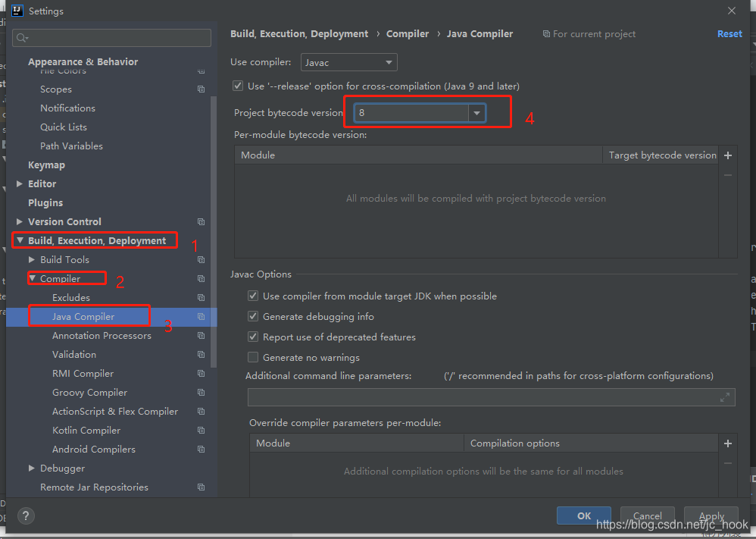Open Keymap settings
The height and width of the screenshot is (539, 756).
point(46,165)
